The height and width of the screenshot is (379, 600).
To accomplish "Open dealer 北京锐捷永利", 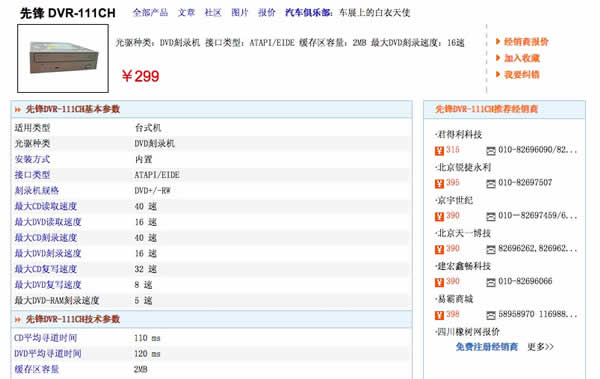I will pyautogui.click(x=463, y=167).
